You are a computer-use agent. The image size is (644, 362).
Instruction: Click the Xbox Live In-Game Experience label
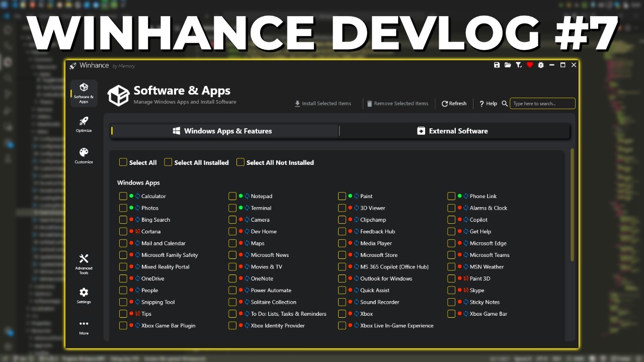[x=397, y=326]
